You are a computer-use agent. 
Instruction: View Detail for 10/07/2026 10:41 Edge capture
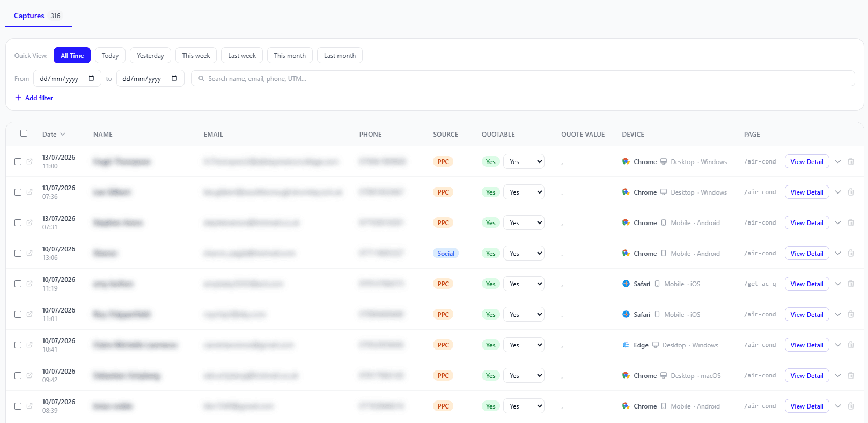point(807,345)
